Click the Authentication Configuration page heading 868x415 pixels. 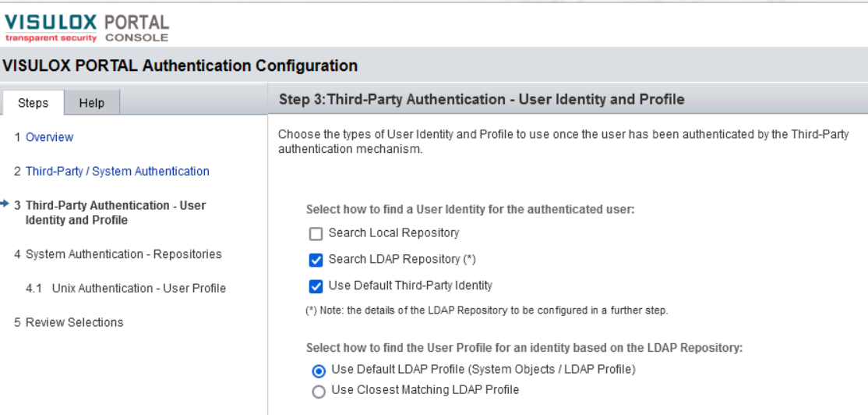pos(180,66)
